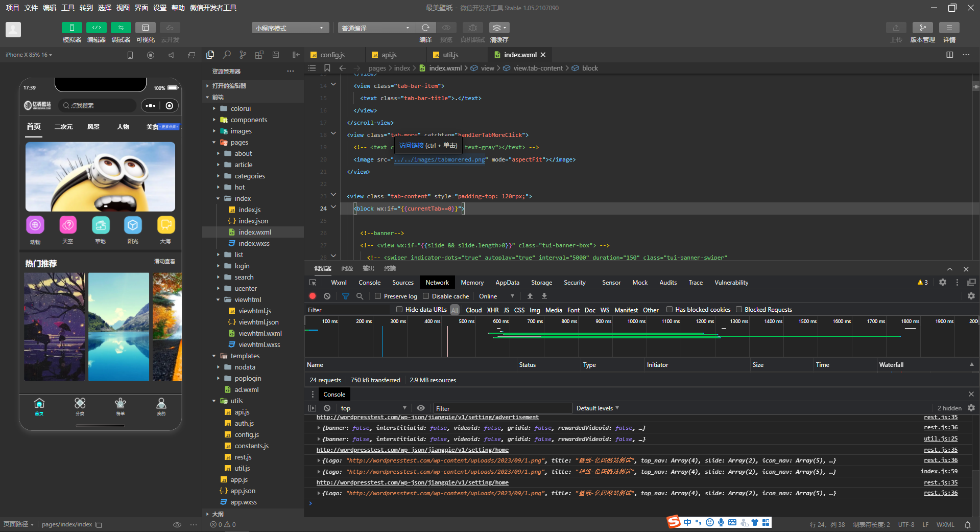Tick the Hide data URLs checkbox
This screenshot has height=532, width=980.
pyautogui.click(x=399, y=309)
